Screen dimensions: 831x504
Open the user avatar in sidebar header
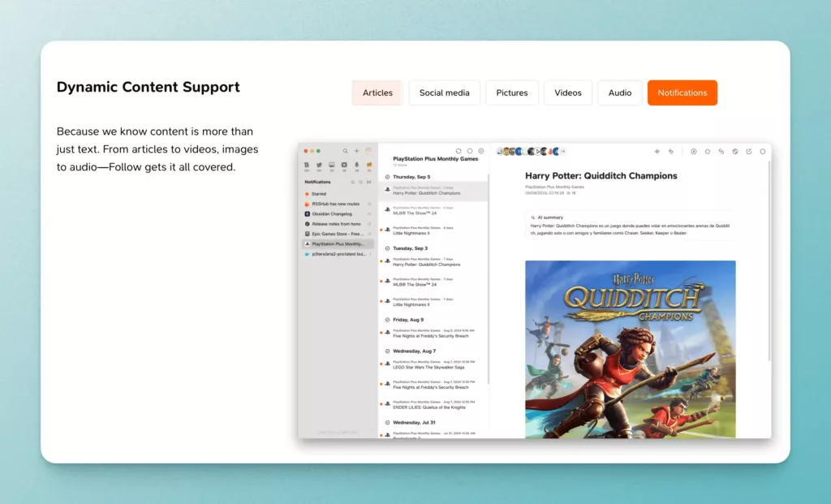pos(368,151)
